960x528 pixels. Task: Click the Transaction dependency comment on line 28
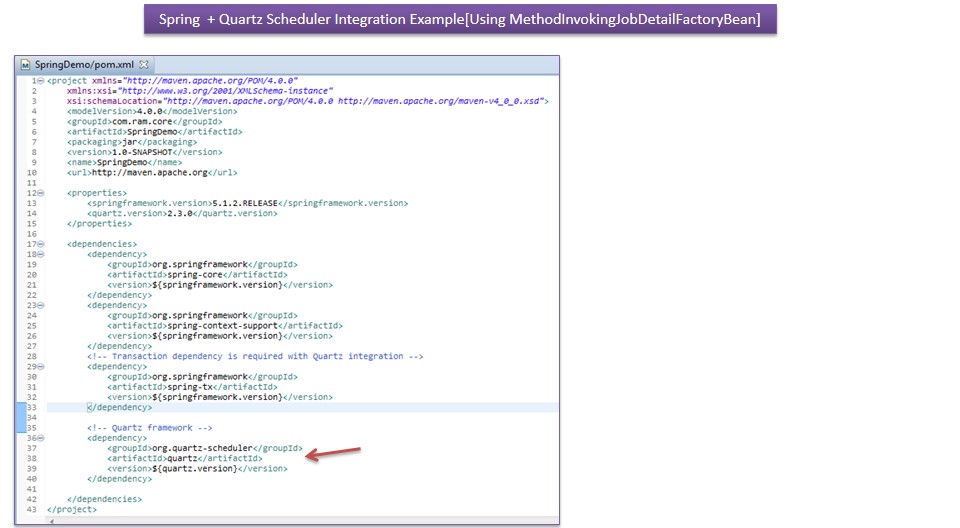(x=255, y=356)
